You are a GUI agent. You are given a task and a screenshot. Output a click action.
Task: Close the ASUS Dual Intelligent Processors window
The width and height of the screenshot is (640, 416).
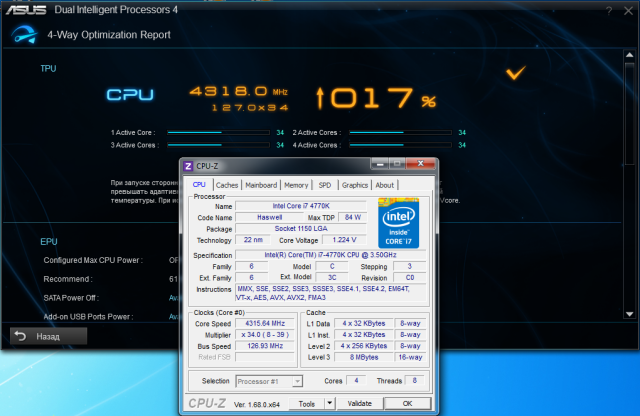pyautogui.click(x=628, y=11)
